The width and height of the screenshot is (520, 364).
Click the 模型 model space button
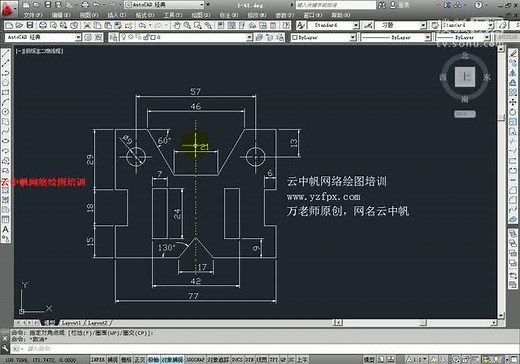point(369,360)
